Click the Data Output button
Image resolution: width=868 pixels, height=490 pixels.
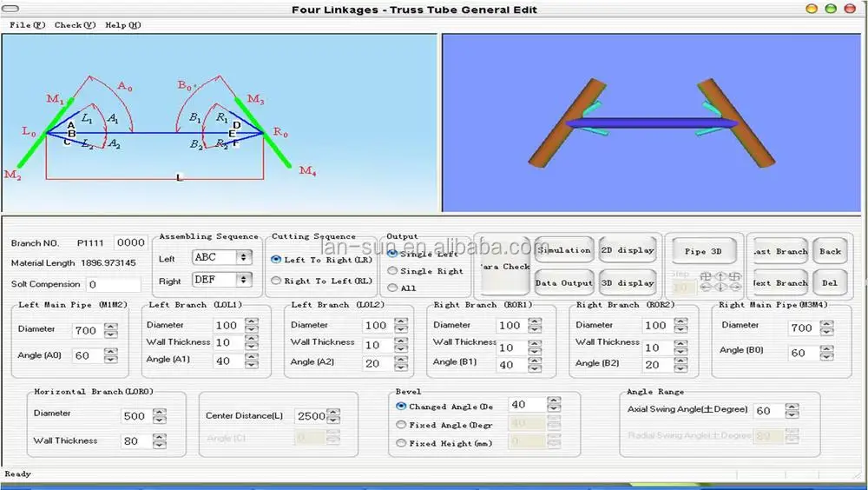coord(564,282)
